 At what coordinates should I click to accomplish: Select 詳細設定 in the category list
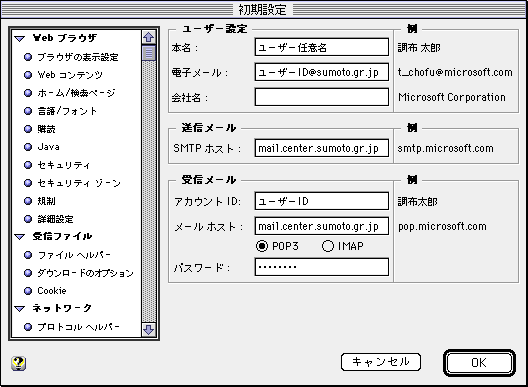click(x=55, y=219)
